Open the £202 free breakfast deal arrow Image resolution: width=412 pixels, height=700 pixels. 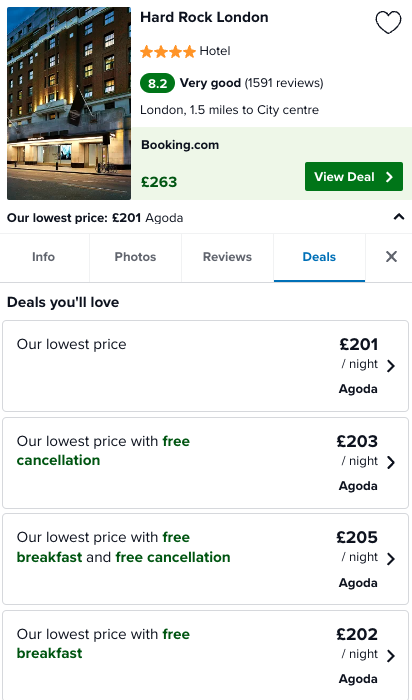(x=391, y=655)
